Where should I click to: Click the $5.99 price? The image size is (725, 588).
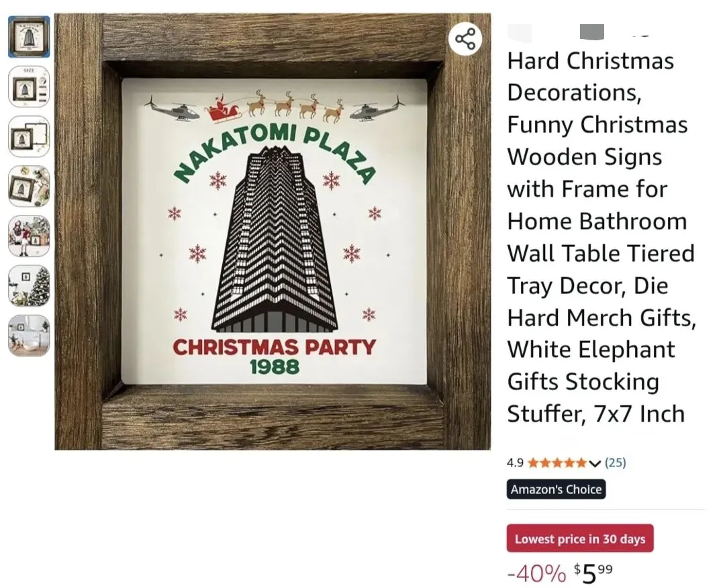tap(593, 574)
